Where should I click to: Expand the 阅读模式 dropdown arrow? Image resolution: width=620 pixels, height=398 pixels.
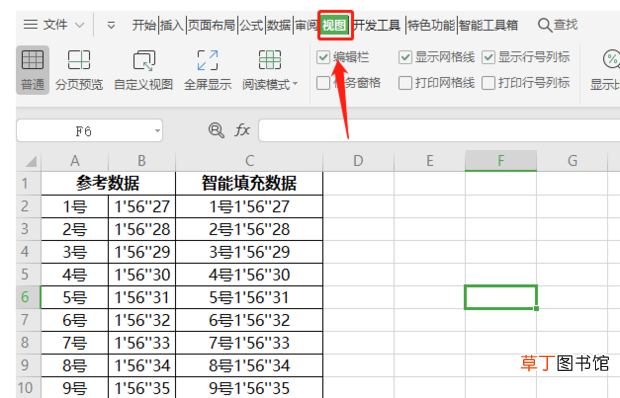pos(295,84)
